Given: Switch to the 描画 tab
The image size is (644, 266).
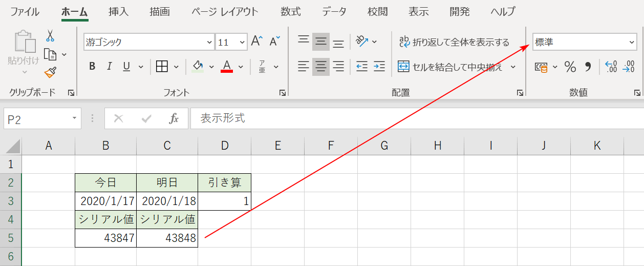Looking at the screenshot, I should (x=160, y=11).
